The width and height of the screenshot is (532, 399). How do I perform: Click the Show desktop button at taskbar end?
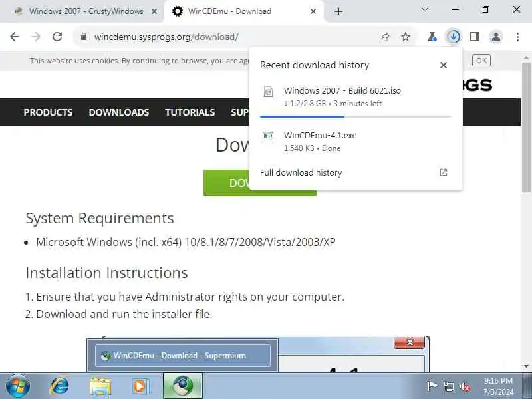(x=527, y=386)
